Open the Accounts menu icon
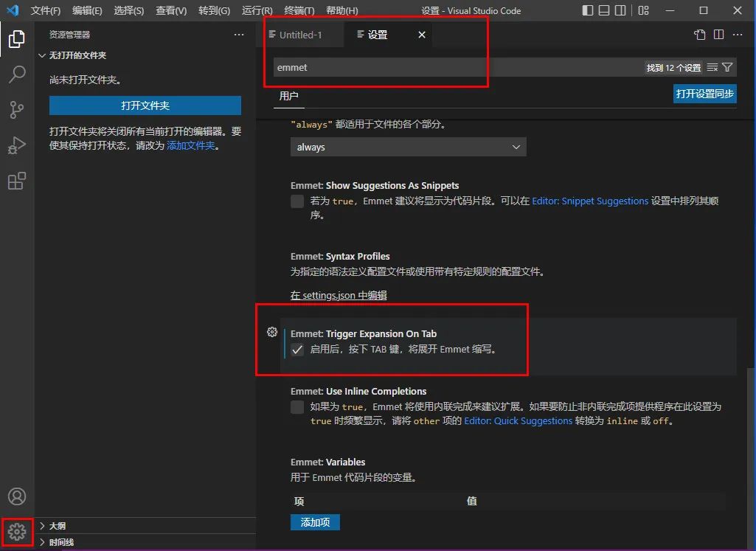This screenshot has width=756, height=551. [x=17, y=496]
